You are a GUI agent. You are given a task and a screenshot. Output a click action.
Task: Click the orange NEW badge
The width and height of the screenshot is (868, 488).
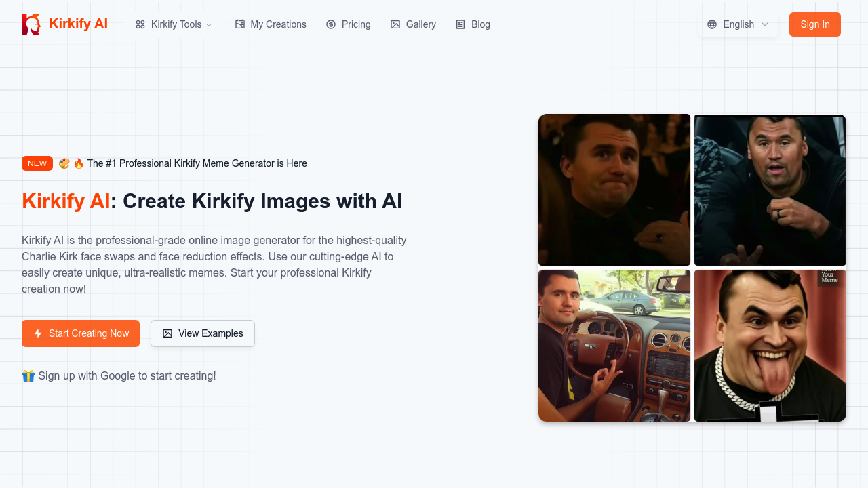pyautogui.click(x=37, y=163)
